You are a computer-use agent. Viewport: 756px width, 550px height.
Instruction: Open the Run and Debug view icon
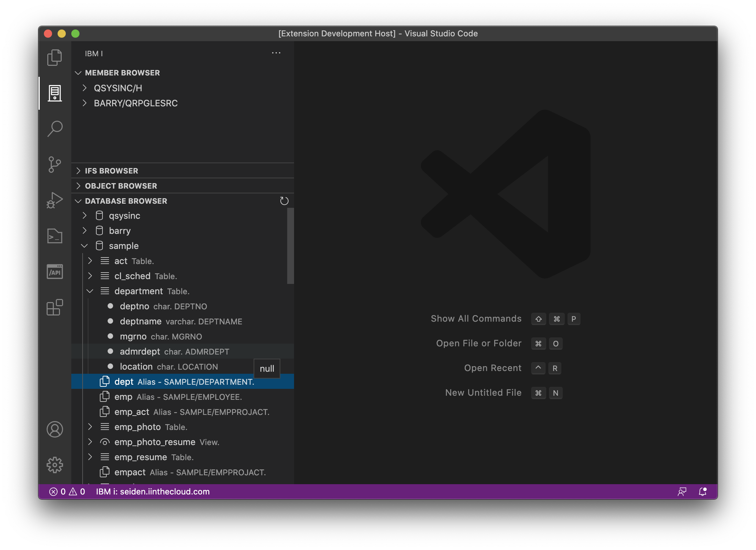pyautogui.click(x=54, y=201)
